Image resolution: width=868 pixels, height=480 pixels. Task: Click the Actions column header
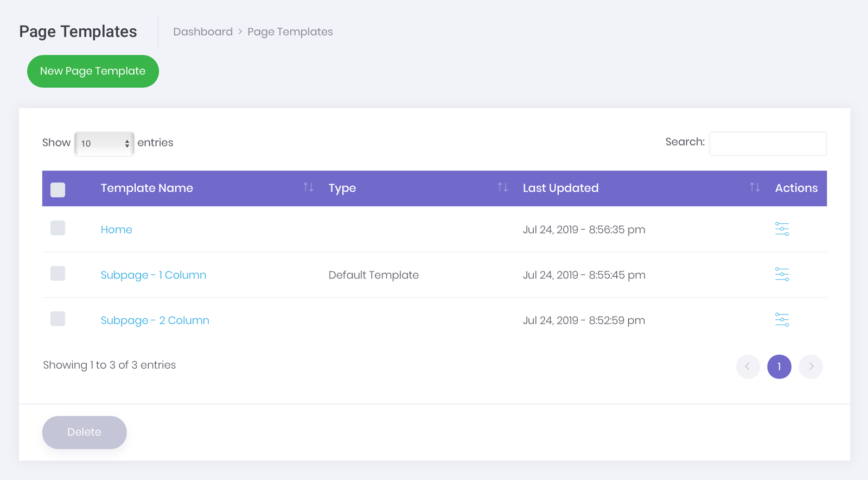(796, 188)
